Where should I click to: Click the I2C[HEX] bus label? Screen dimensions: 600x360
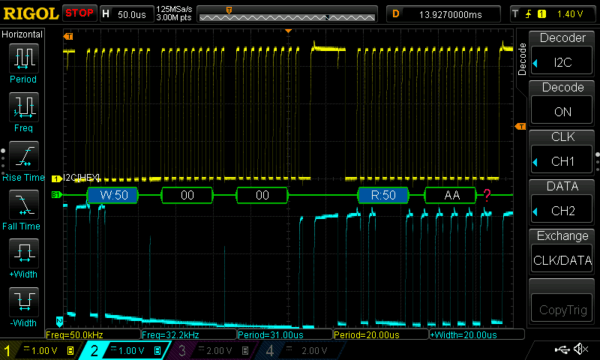82,178
